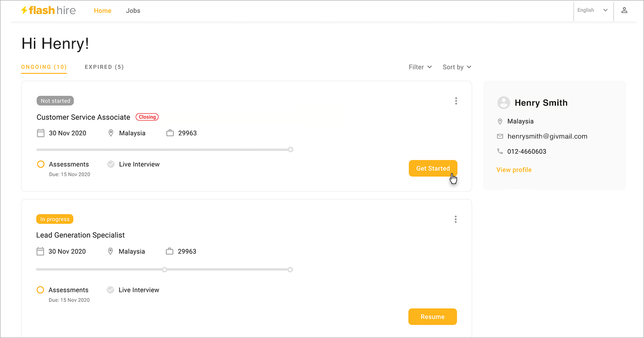Click the calendar icon next to 30 Nov 2020

click(41, 133)
